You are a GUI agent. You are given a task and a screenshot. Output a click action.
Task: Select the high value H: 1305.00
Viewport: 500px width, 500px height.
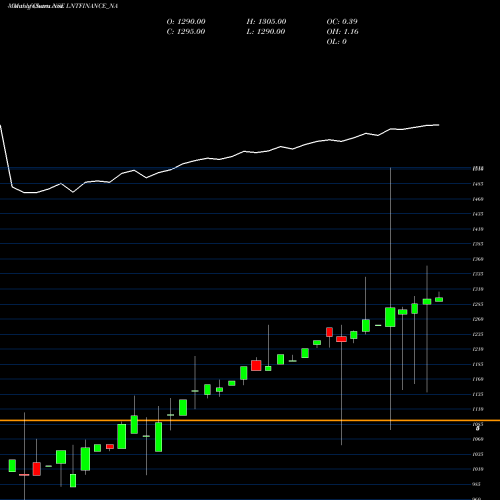tap(266, 22)
